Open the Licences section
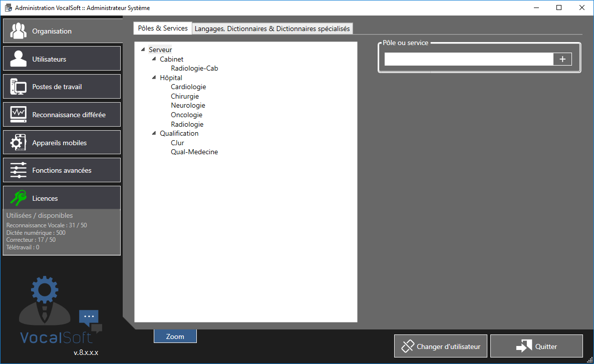 point(62,198)
